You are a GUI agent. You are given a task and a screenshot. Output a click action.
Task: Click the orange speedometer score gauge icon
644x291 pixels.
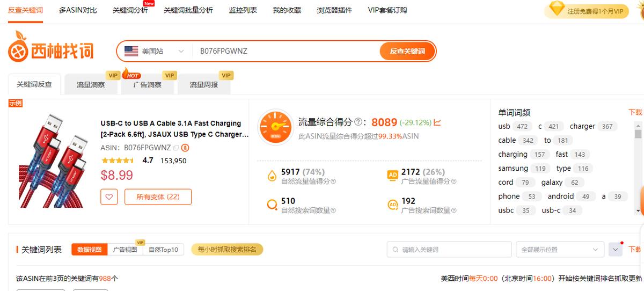275,127
